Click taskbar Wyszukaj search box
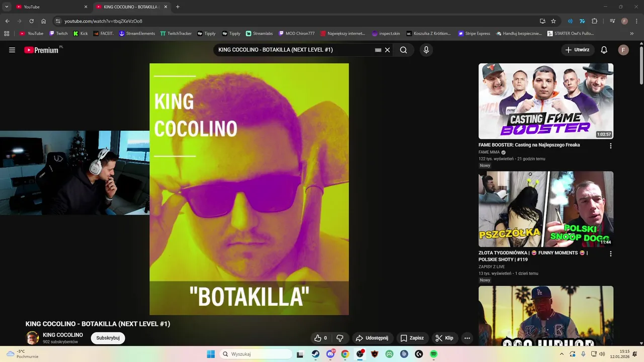644x362 pixels. 256,354
